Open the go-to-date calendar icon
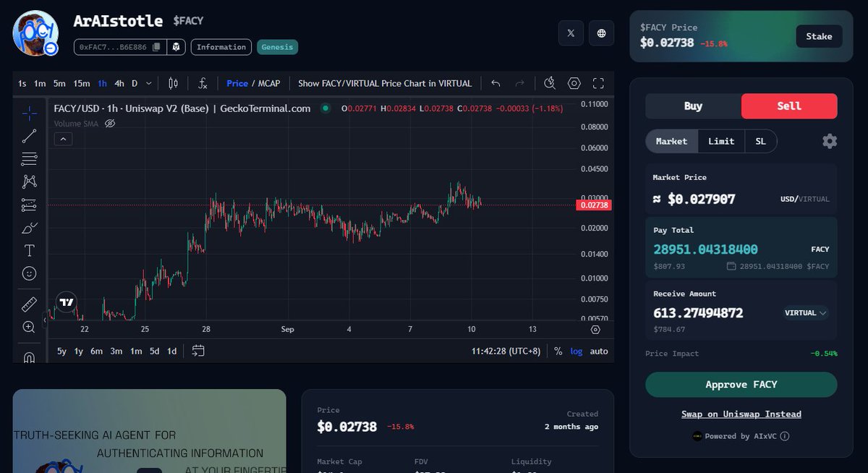 coord(198,351)
